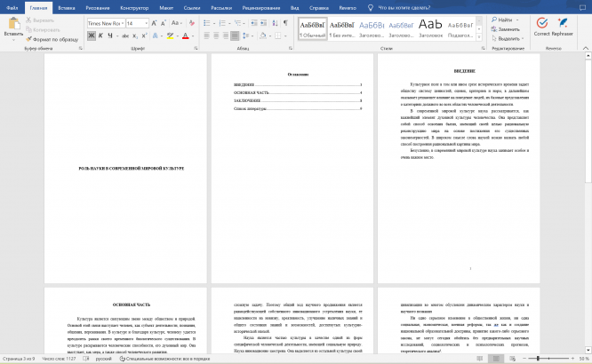Expand the Paste options arrow
This screenshot has width=592, height=364.
13,39
